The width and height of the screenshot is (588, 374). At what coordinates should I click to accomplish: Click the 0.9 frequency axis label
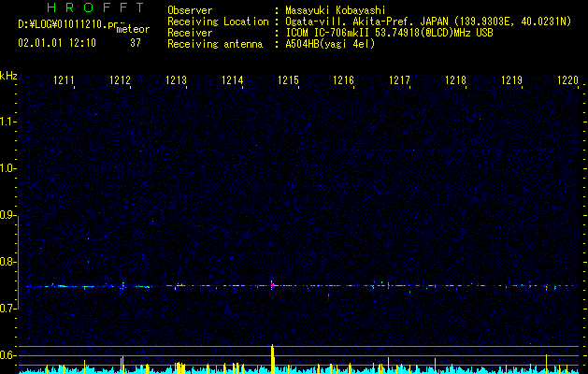click(7, 215)
